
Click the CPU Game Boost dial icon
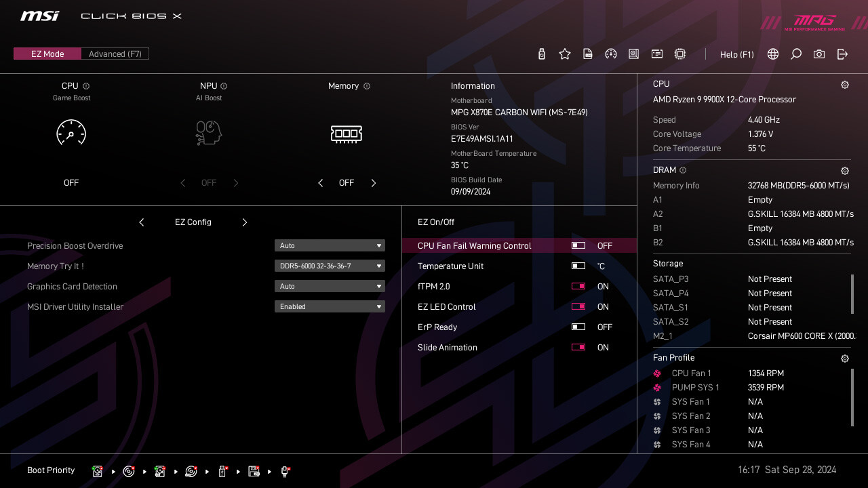tap(71, 133)
